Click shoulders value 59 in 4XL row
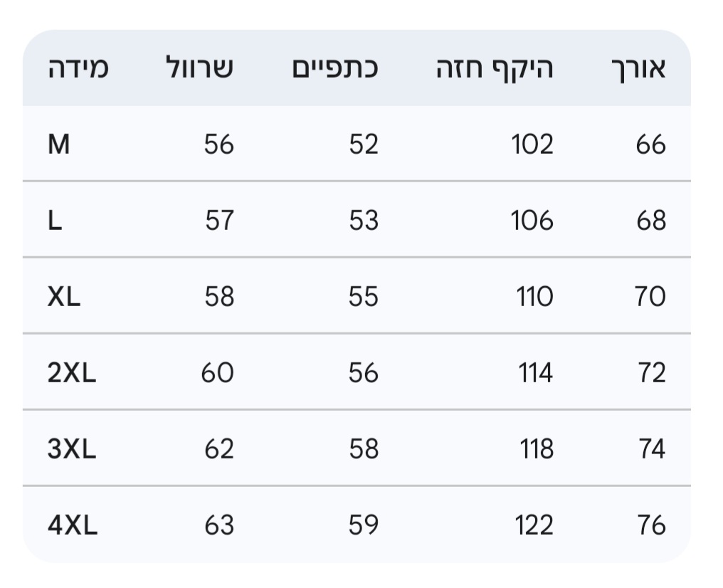Viewport: 723px width, 588px height. pyautogui.click(x=363, y=525)
